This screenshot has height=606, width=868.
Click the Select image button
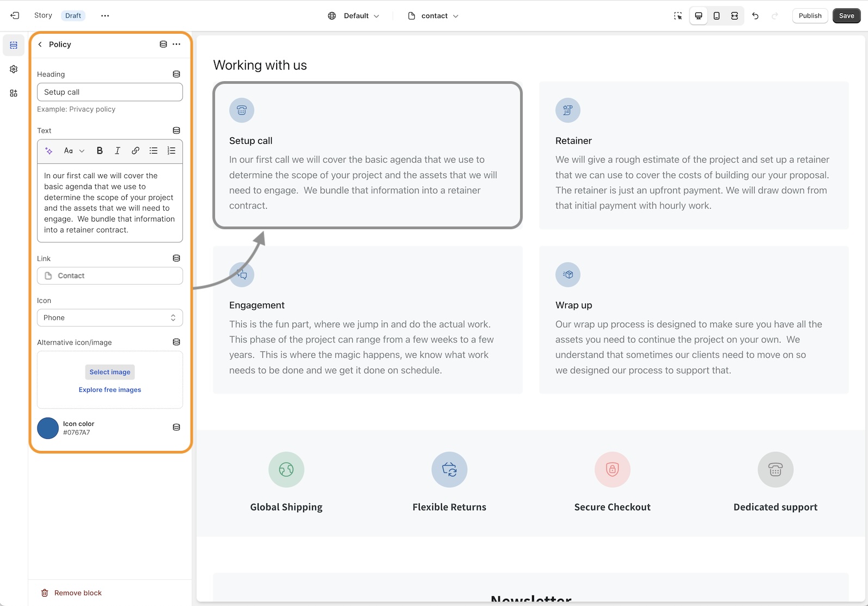pos(110,372)
